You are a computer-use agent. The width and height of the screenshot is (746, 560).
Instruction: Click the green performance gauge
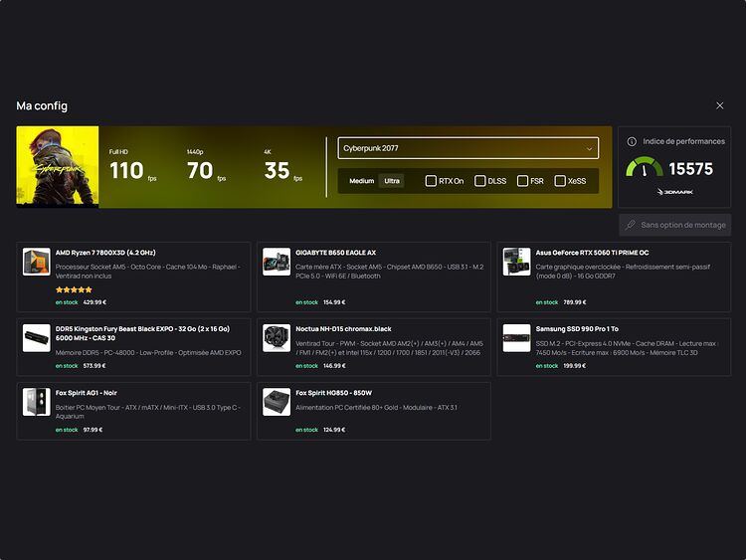(x=645, y=167)
